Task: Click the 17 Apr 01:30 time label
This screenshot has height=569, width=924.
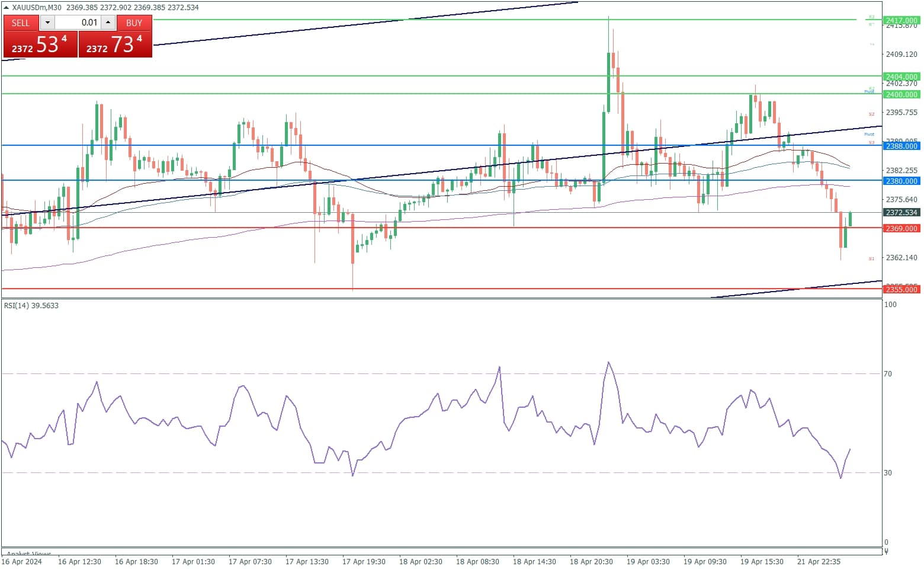Action: pyautogui.click(x=194, y=561)
